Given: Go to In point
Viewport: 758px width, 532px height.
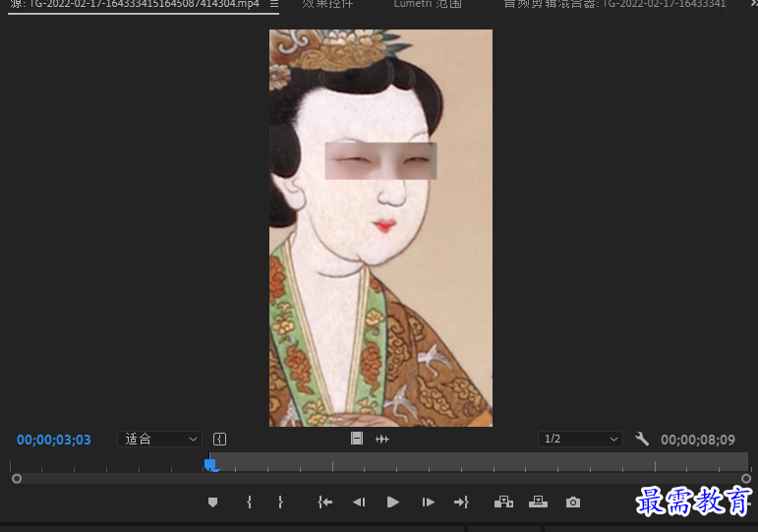Looking at the screenshot, I should (x=324, y=502).
